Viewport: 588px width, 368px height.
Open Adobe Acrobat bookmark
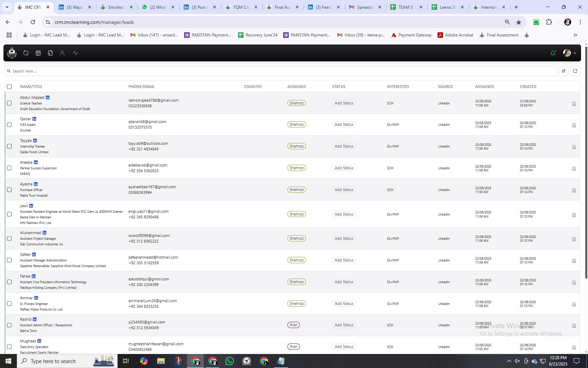(455, 35)
